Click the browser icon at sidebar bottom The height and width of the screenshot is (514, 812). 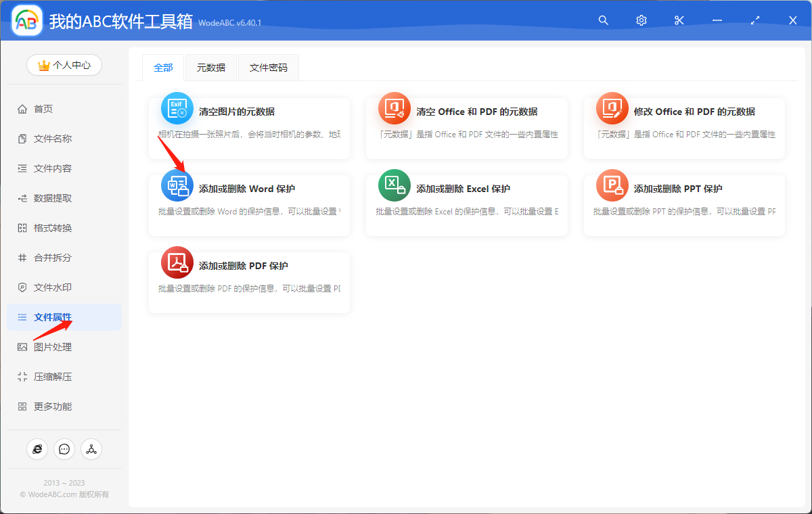click(37, 449)
